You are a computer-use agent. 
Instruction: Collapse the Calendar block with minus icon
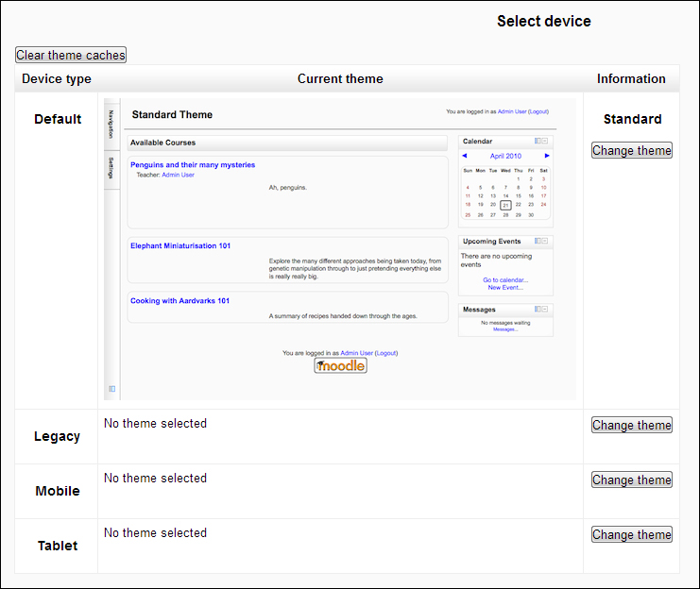[x=545, y=141]
